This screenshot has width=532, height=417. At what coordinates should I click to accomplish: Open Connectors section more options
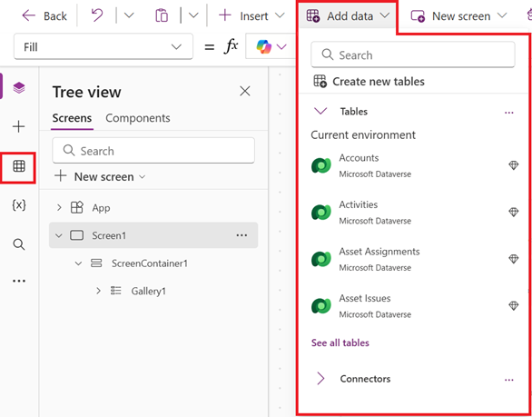pos(509,380)
